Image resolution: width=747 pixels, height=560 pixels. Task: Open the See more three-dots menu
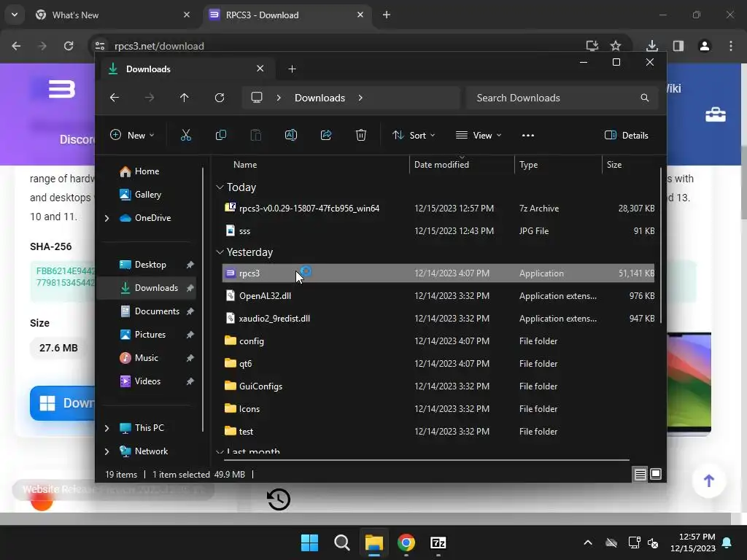(x=528, y=135)
